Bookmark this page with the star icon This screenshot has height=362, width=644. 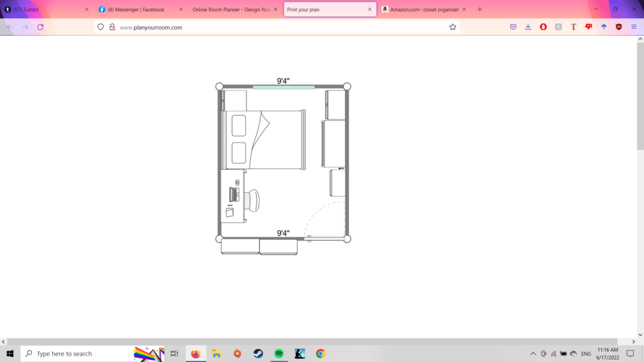(452, 27)
